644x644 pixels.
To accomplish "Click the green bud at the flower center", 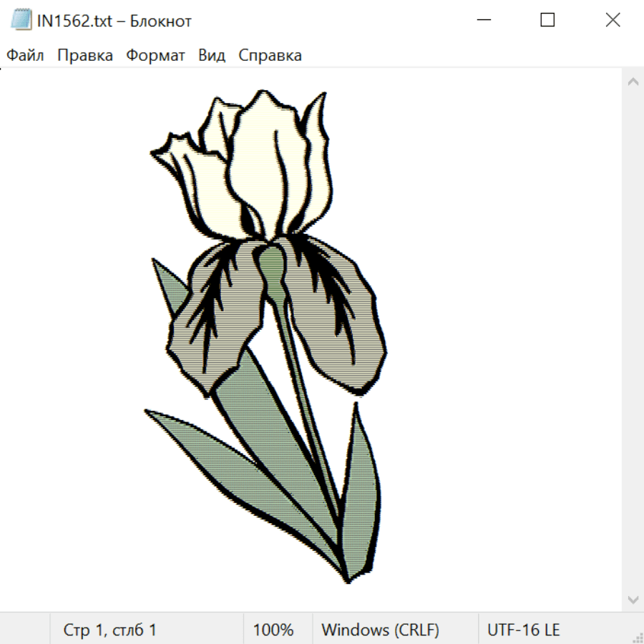I will point(271,265).
